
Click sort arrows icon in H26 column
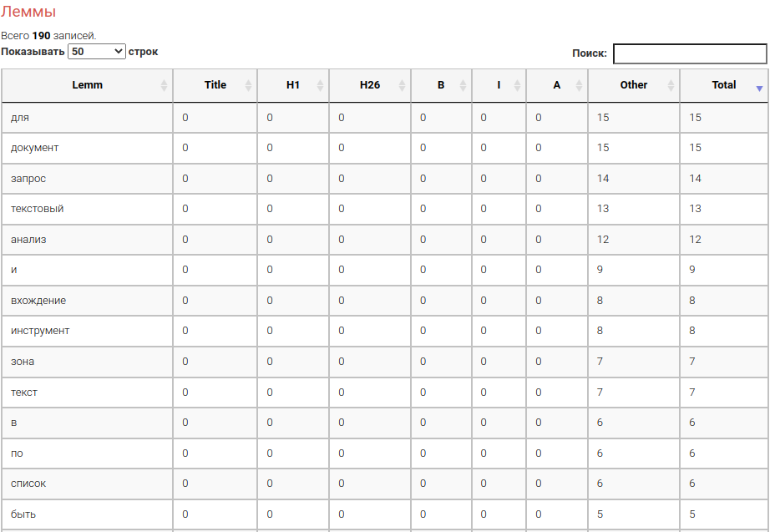[402, 85]
